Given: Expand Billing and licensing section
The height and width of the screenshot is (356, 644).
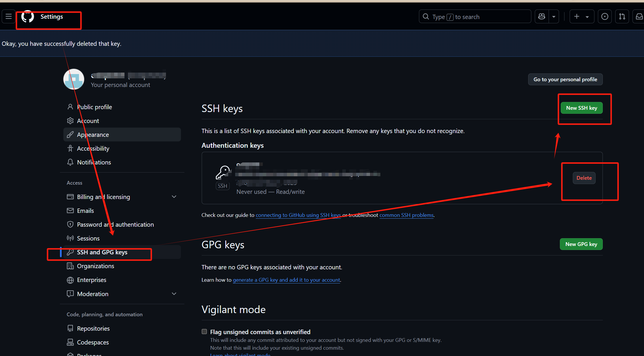Looking at the screenshot, I should pos(174,197).
